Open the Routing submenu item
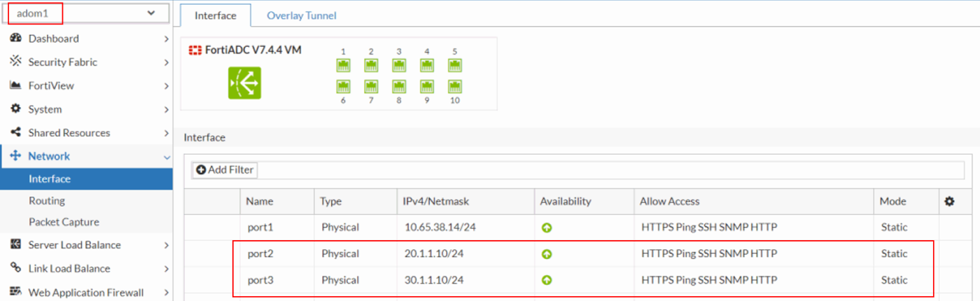Screen dimensions: 980x301 pyautogui.click(x=47, y=200)
